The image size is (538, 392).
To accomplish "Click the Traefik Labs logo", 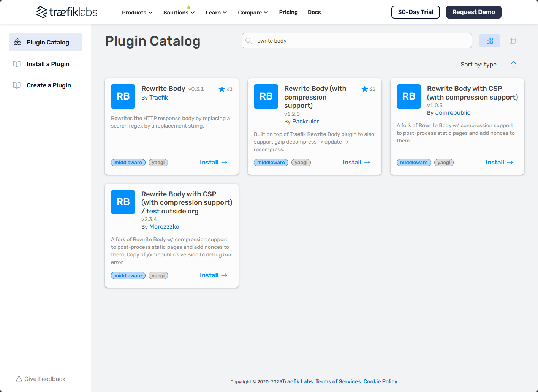I will pyautogui.click(x=67, y=12).
